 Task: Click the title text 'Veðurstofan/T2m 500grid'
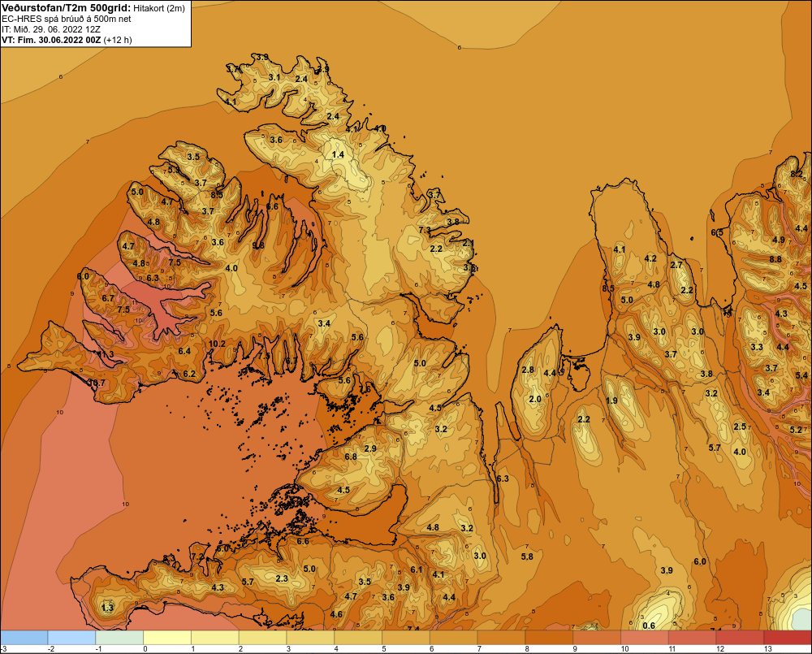65,8
